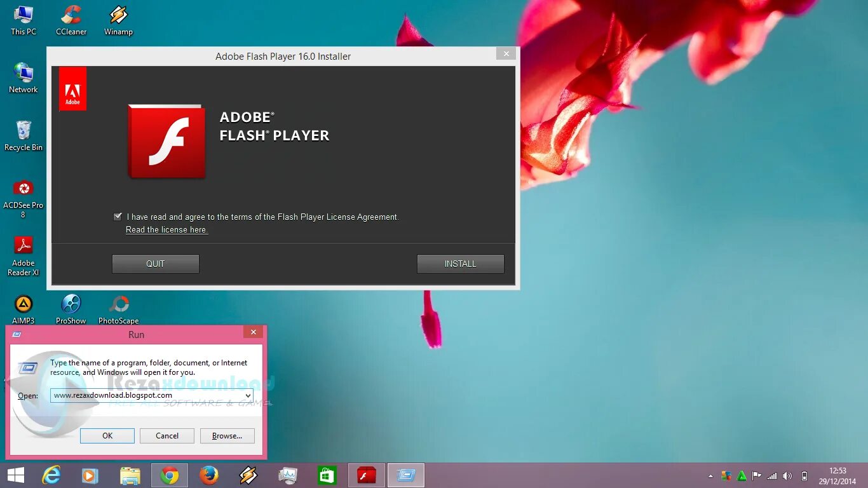Click OK in the Run dialog
This screenshot has height=488, width=868.
click(107, 436)
